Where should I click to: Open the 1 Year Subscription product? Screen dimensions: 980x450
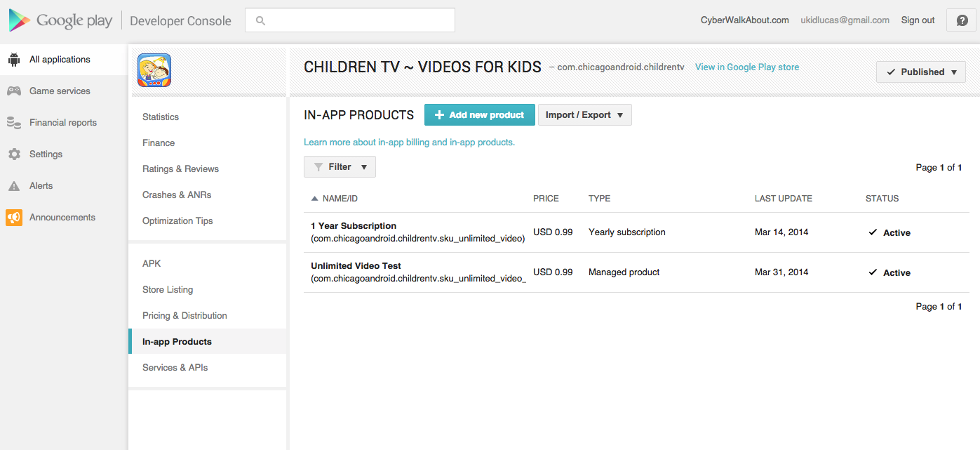tap(354, 226)
